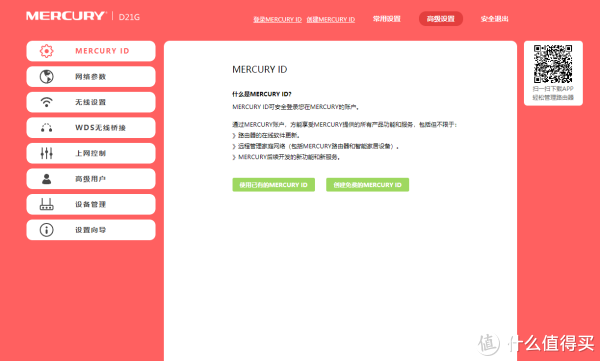Click the MERCURY logo

[65, 16]
